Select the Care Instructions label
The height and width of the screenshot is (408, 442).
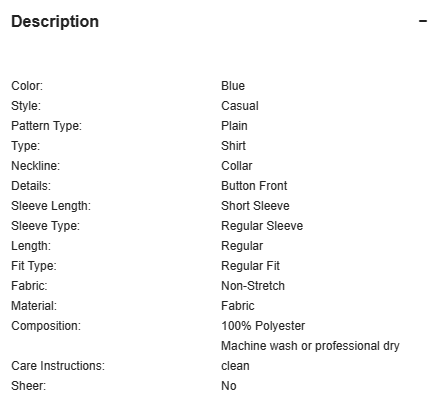(x=58, y=366)
